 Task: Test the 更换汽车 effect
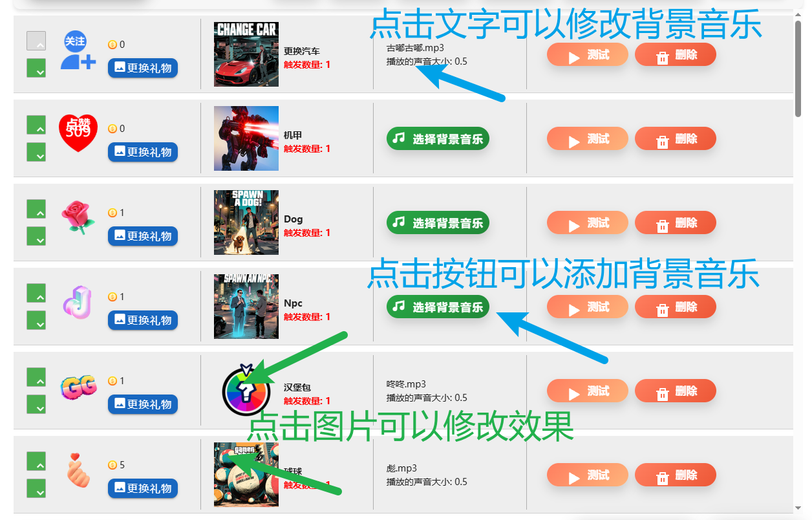pos(588,55)
